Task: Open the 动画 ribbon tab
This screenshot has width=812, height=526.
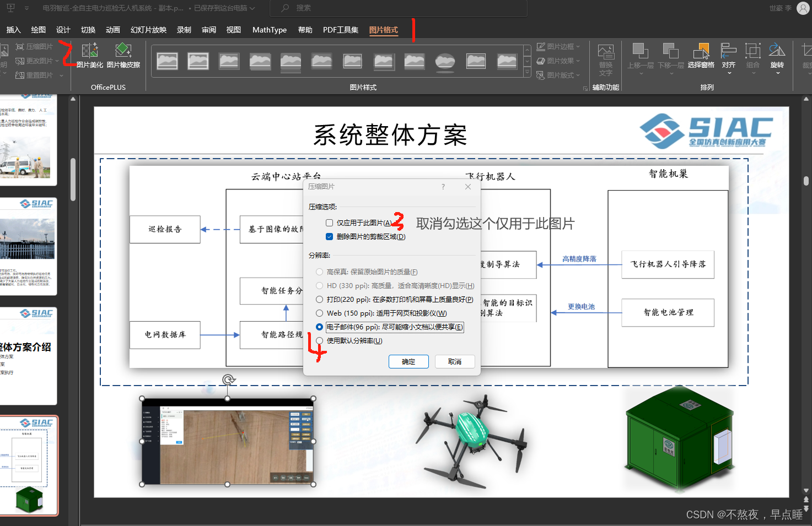Action: (112, 30)
